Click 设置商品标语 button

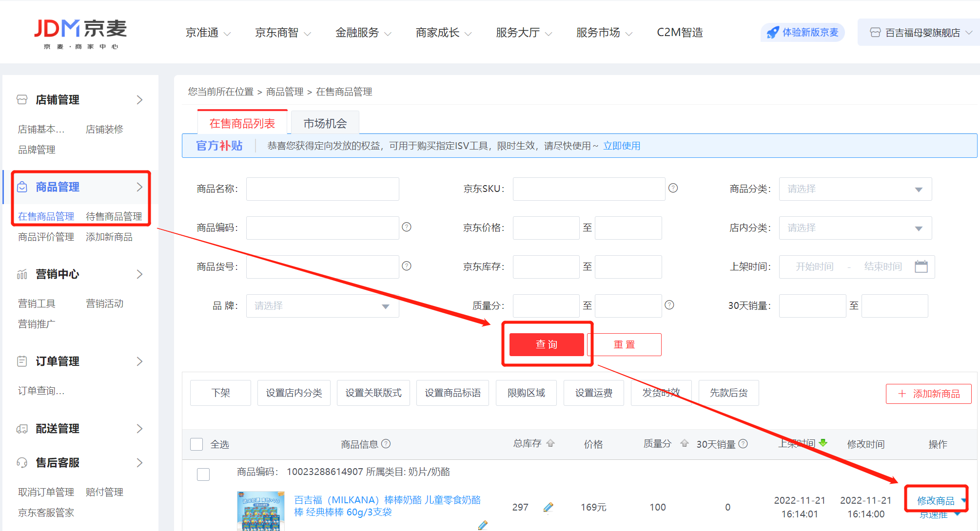tap(452, 393)
